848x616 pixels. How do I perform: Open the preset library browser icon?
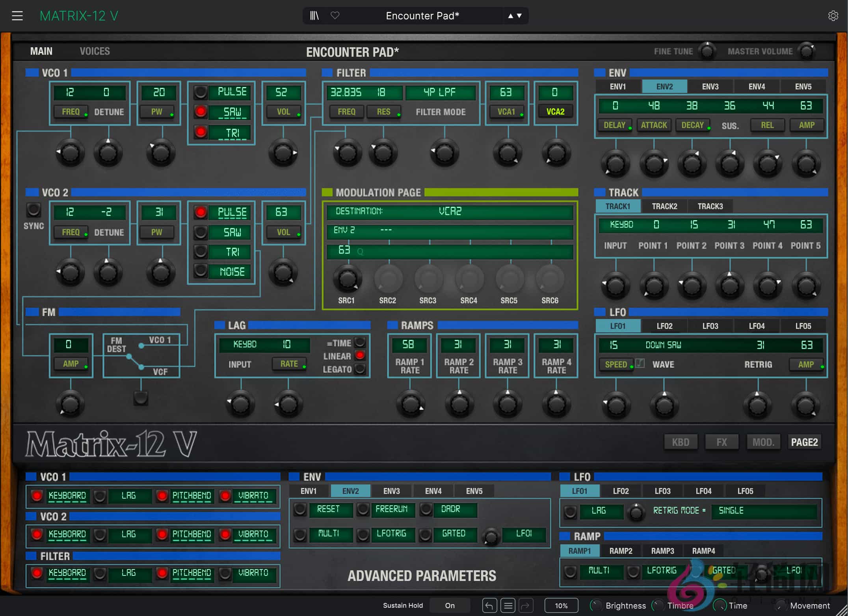click(314, 16)
